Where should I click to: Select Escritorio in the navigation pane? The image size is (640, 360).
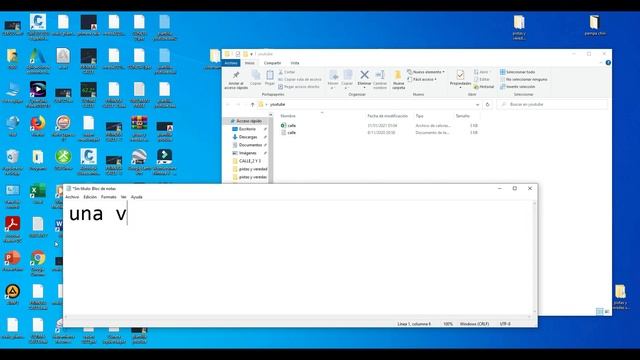pyautogui.click(x=247, y=129)
